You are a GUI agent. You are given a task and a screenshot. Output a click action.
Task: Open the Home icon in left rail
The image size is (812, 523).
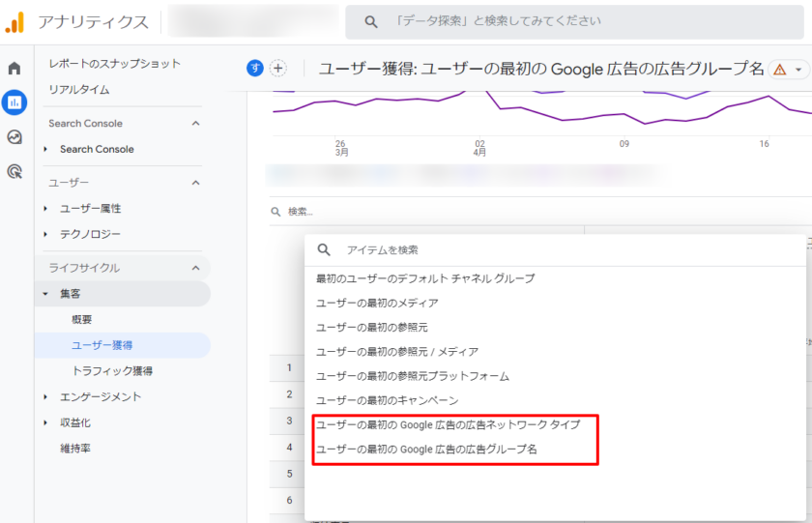click(x=14, y=68)
